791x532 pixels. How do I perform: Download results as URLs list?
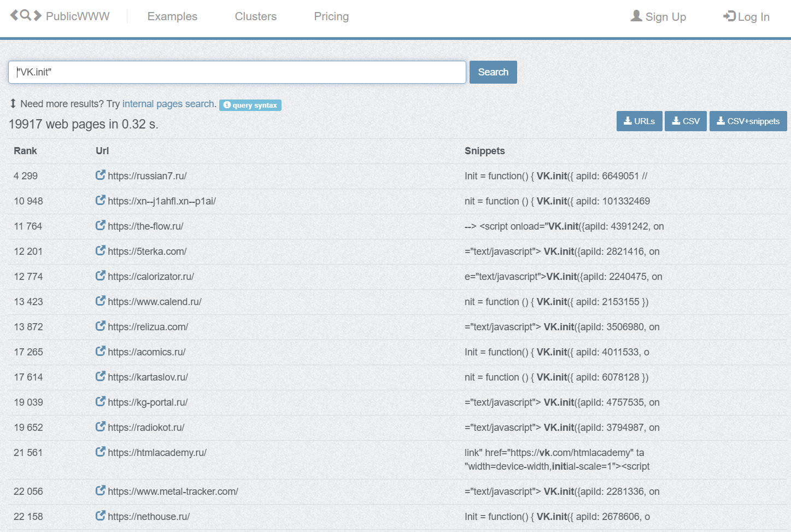639,121
